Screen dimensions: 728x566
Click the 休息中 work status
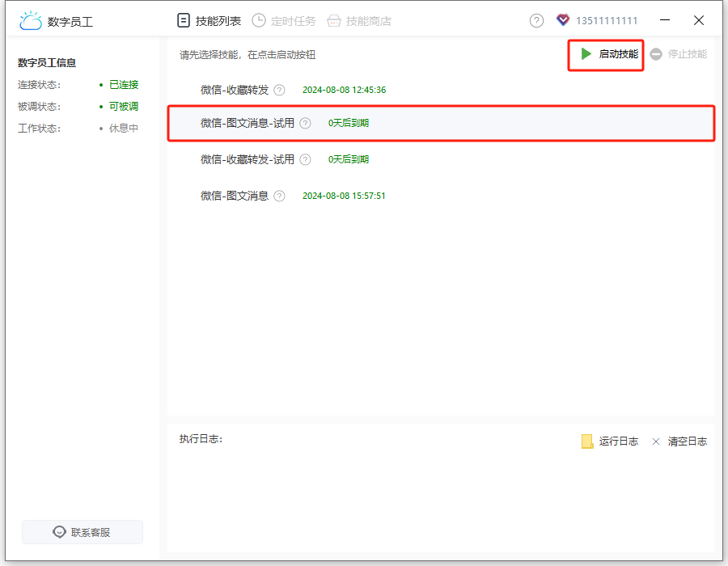pos(124,128)
